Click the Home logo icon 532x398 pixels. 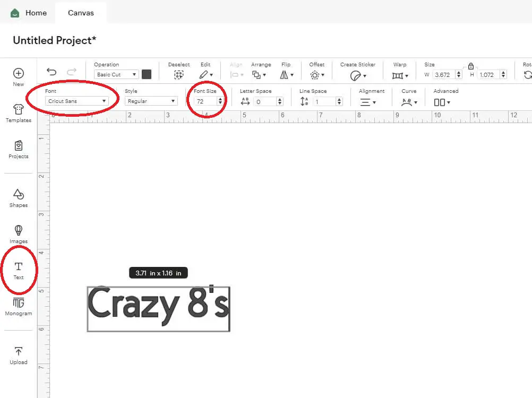pyautogui.click(x=15, y=13)
